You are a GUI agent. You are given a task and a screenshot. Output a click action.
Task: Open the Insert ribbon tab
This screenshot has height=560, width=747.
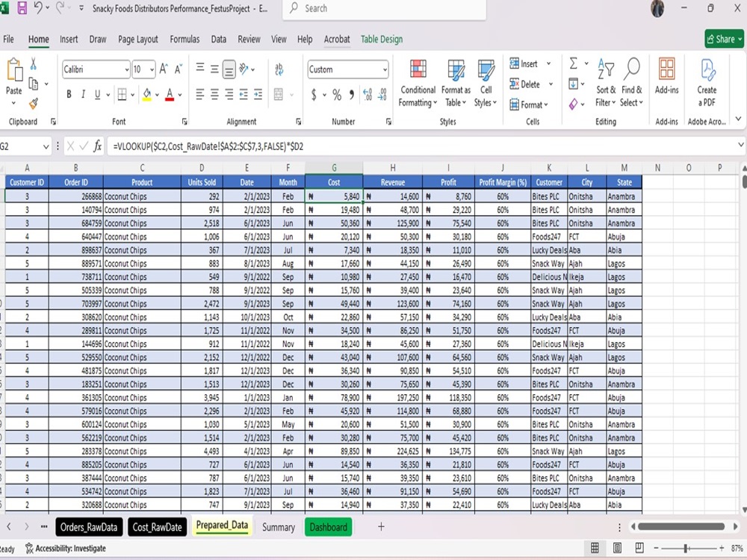pyautogui.click(x=69, y=39)
